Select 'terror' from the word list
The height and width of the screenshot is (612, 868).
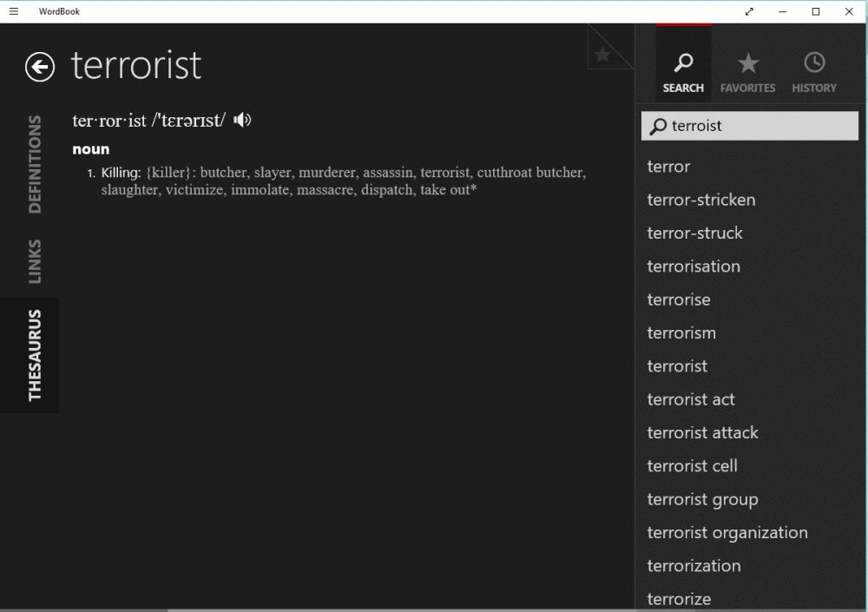tap(668, 167)
